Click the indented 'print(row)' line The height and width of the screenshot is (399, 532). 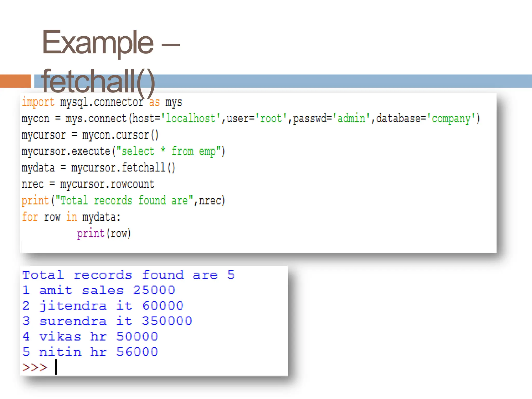pyautogui.click(x=104, y=233)
